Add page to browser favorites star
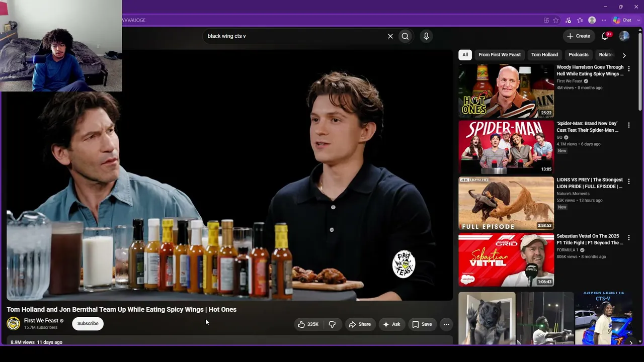This screenshot has width=644, height=362. point(556,20)
